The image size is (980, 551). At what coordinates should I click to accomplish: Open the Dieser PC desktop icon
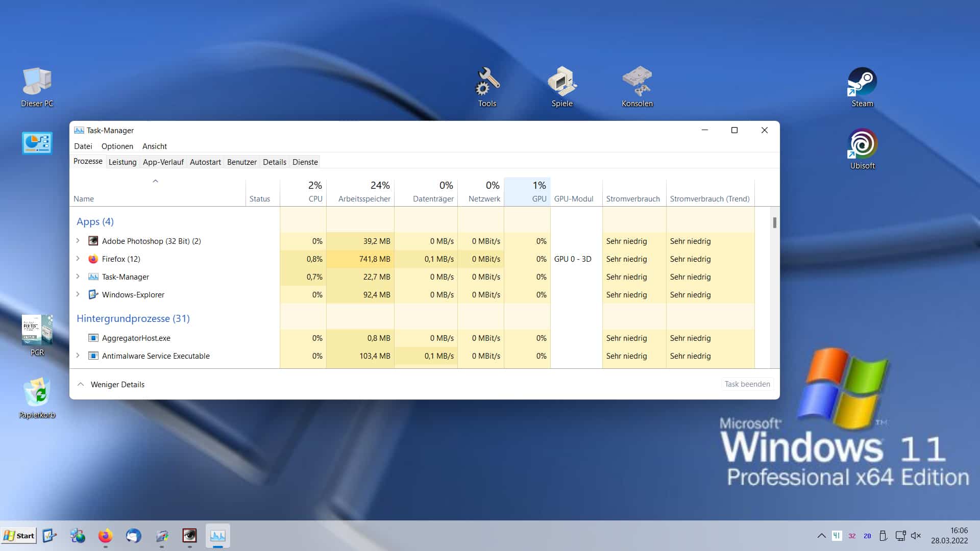coord(37,87)
